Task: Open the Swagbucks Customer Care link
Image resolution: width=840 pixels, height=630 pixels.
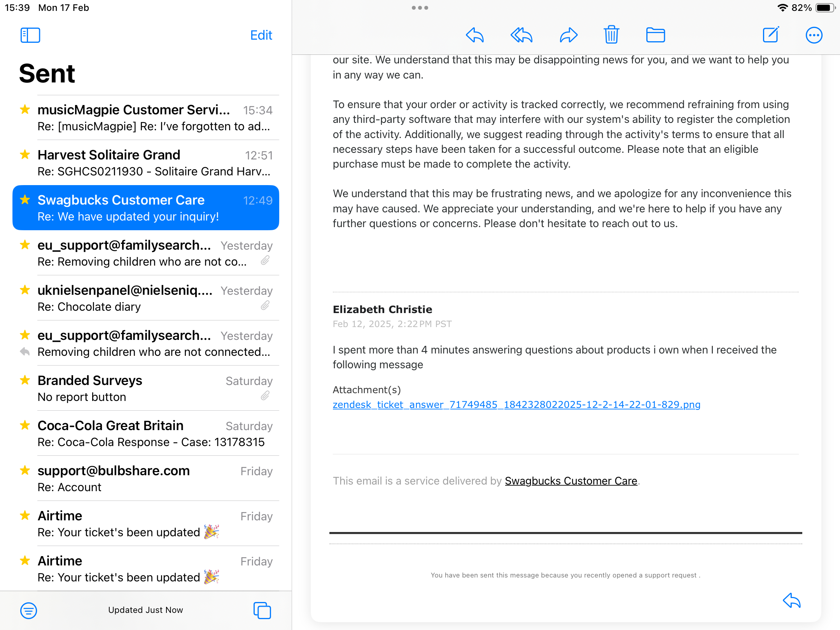Action: click(x=571, y=481)
